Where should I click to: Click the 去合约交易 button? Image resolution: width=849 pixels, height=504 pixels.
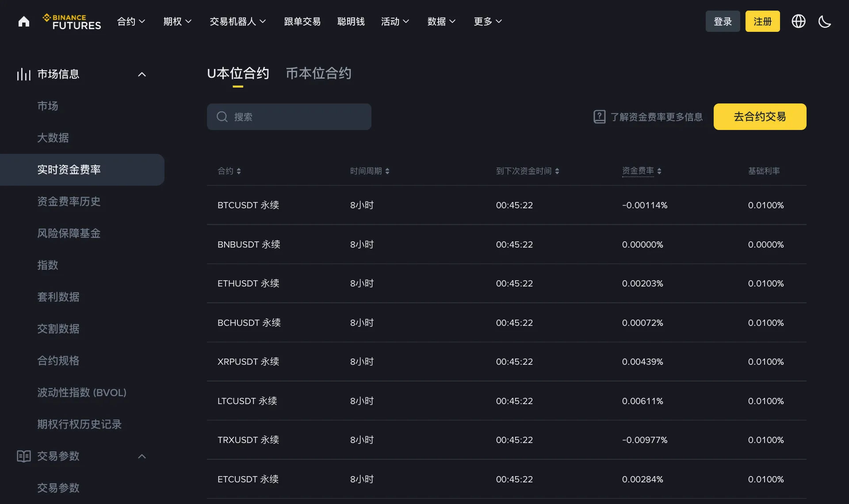(760, 117)
